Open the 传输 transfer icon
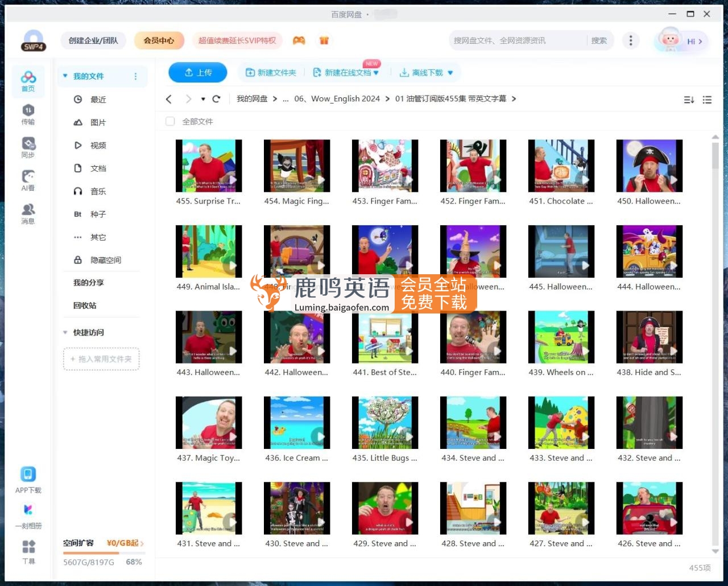 click(x=28, y=114)
